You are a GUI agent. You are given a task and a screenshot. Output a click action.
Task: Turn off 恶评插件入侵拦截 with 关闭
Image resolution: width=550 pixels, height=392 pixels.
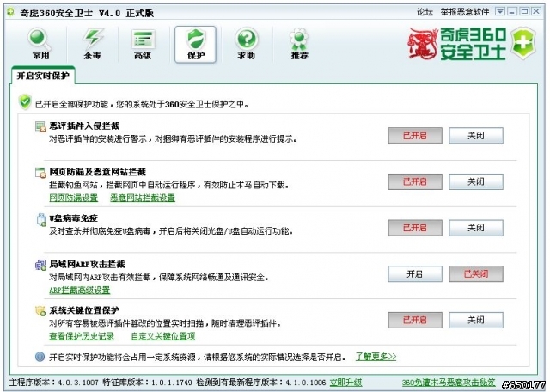(476, 136)
